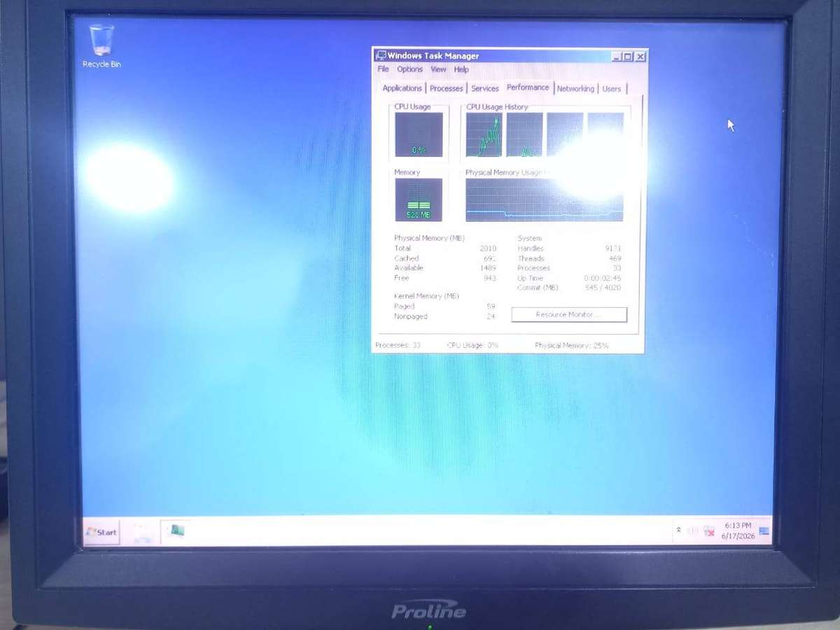Click the Memory gauge showing 520 MB

pyautogui.click(x=419, y=199)
